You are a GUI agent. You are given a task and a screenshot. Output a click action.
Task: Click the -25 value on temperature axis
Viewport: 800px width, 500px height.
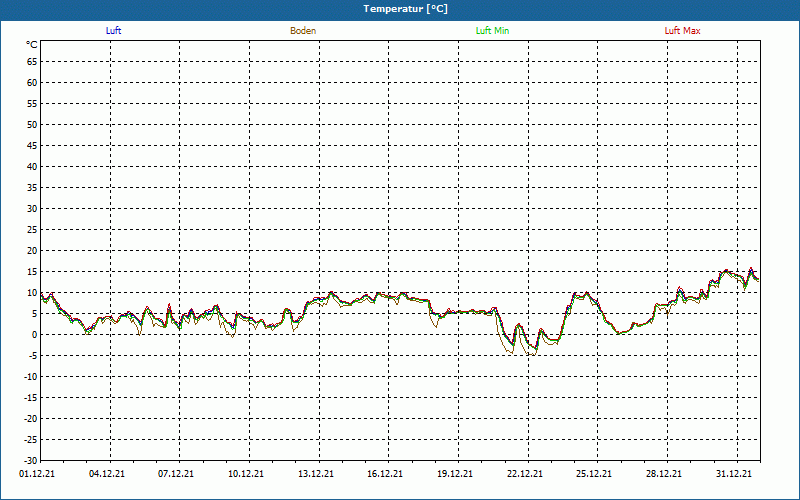pos(31,439)
